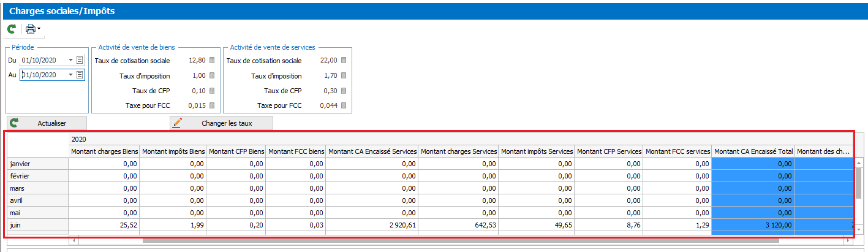Click the Montant charges Services column header

[459, 151]
